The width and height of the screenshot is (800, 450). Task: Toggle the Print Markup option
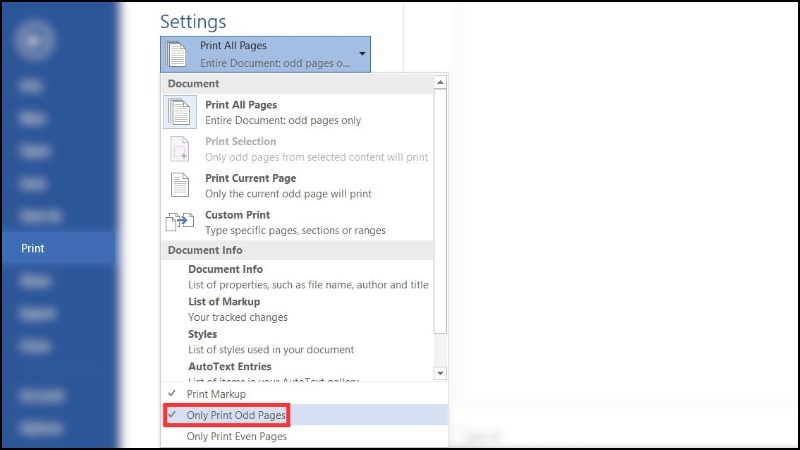(x=215, y=394)
